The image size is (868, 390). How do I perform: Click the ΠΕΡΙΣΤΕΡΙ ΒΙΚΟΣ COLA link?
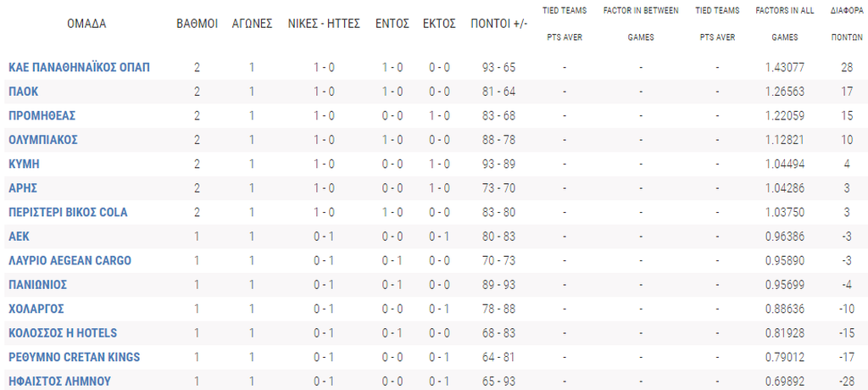point(68,212)
